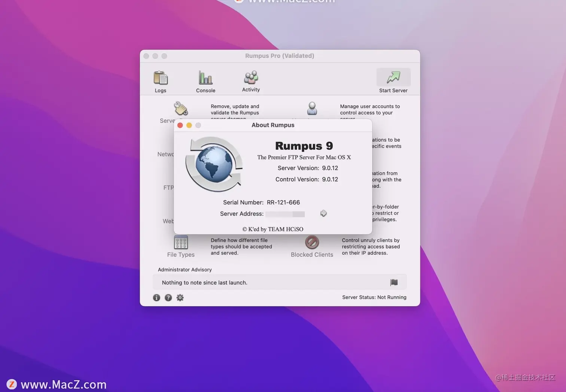Minimize the About Rumpus dialog
This screenshot has width=566, height=392.
[x=189, y=125]
